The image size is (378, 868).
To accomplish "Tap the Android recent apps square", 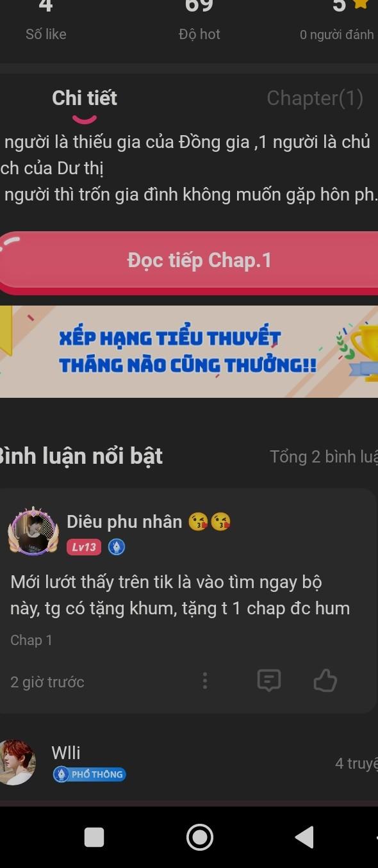I will pyautogui.click(x=94, y=837).
